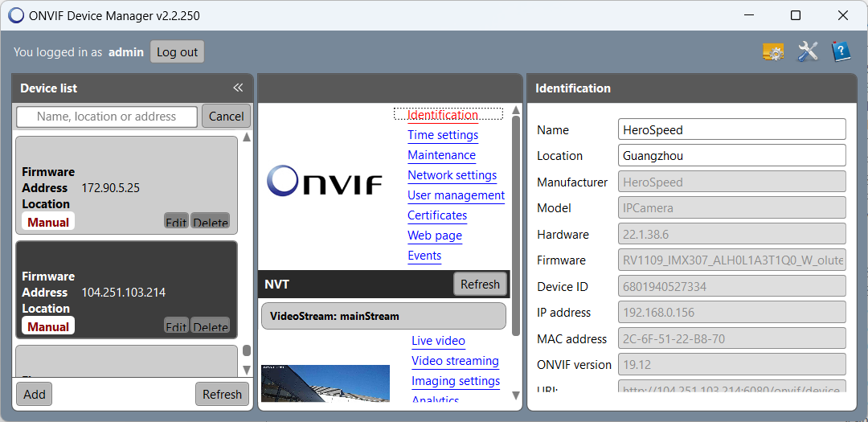The height and width of the screenshot is (422, 868).
Task: Open the blue help book icon
Action: [x=840, y=52]
